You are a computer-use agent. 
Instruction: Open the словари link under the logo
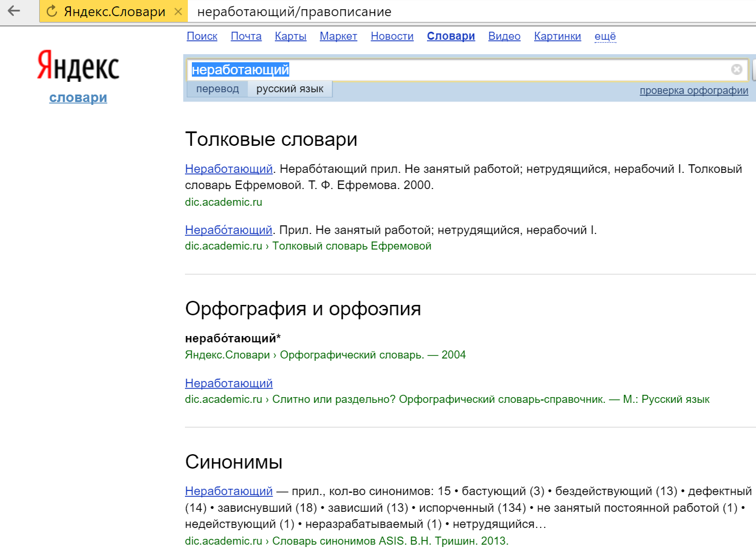coord(78,97)
